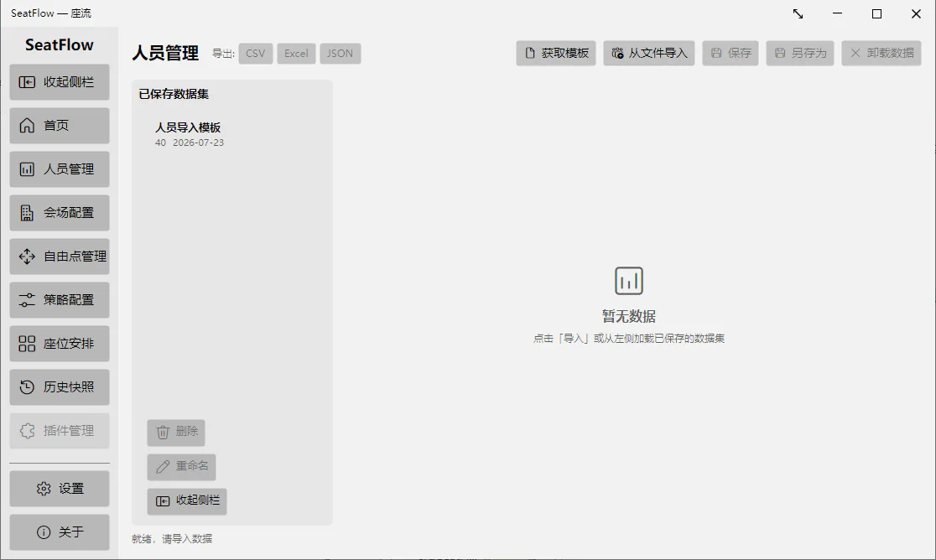Screen dimensions: 936x560
Task: Click the 已保存数据集 heading
Action: pos(174,94)
